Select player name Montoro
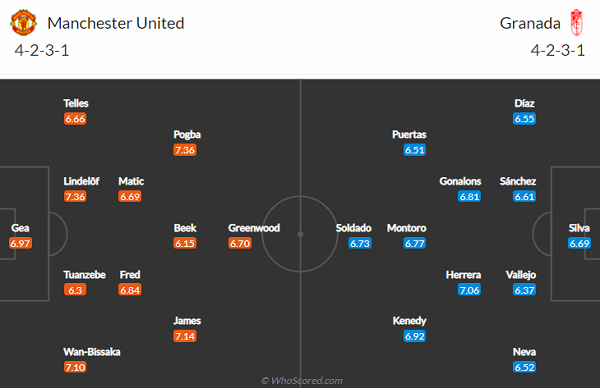Viewport: 600px width, 388px height. [x=406, y=228]
